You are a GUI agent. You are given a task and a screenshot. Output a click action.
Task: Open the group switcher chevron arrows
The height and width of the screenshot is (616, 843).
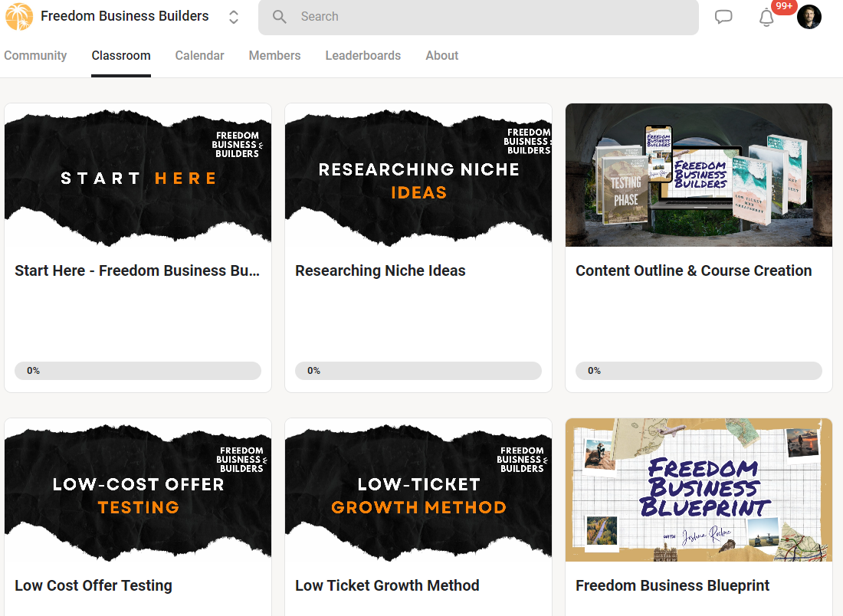coord(233,17)
